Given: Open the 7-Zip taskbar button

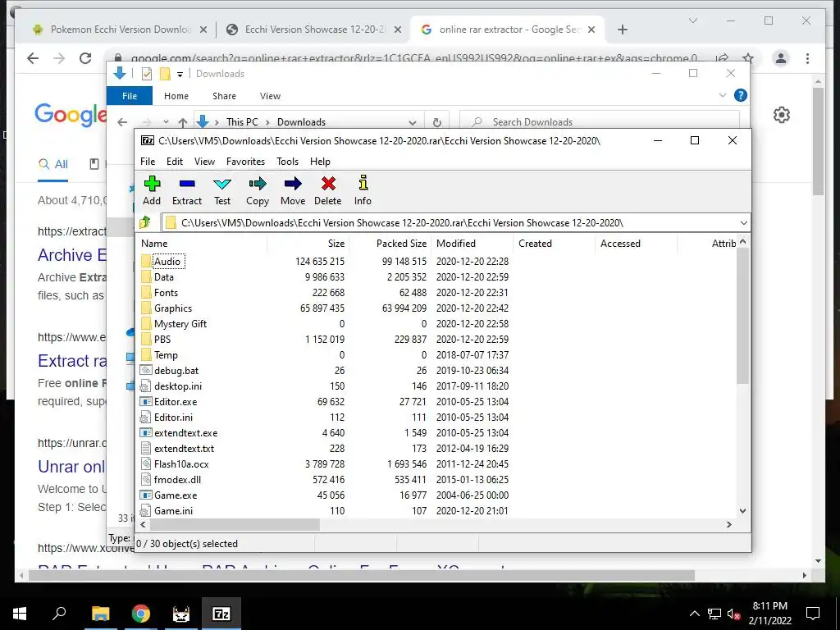Looking at the screenshot, I should (221, 614).
